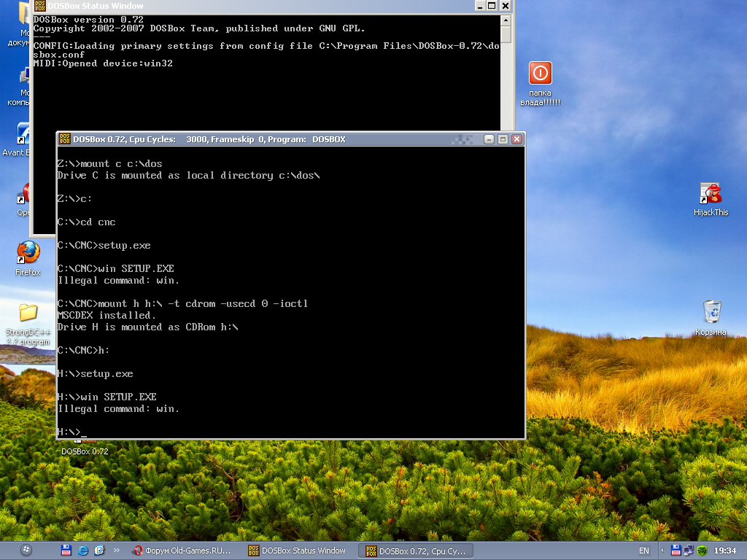The image size is (747, 560).
Task: Open the Firefox desktop shortcut
Action: (28, 257)
